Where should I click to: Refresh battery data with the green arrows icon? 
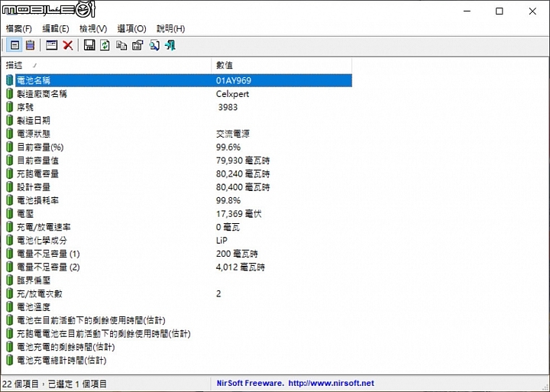point(105,45)
